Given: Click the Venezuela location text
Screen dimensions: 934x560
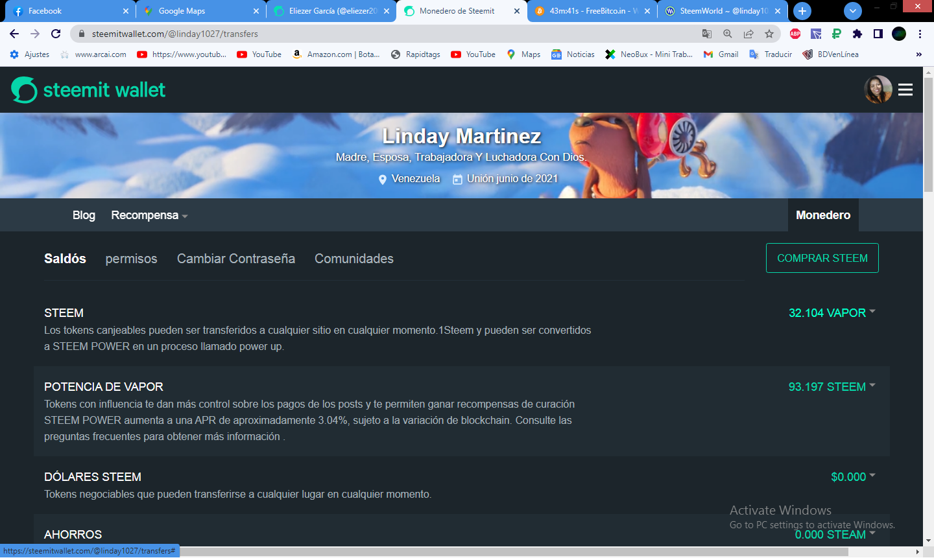Looking at the screenshot, I should (416, 179).
